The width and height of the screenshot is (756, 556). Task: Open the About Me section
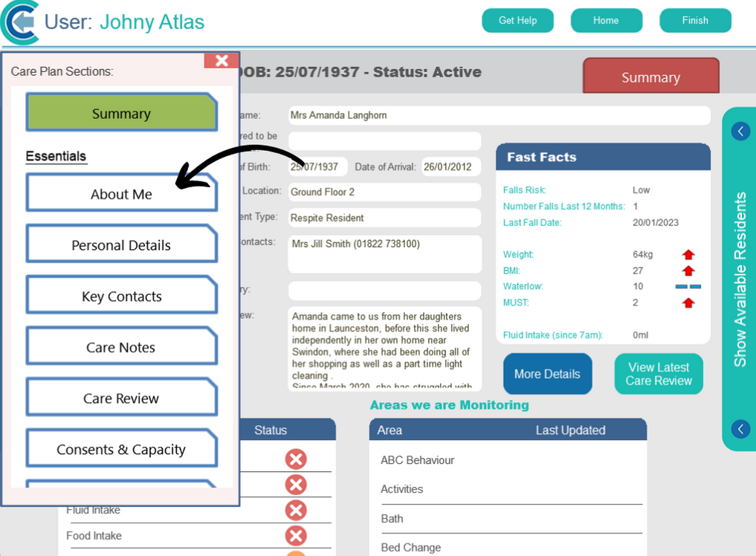tap(121, 194)
